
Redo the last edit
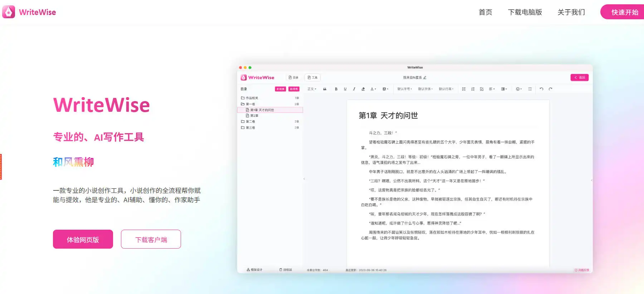550,89
